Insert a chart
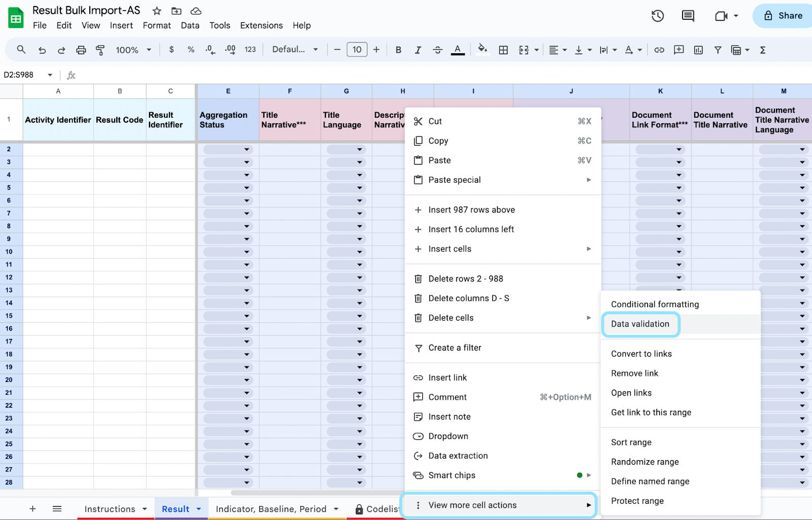The width and height of the screenshot is (812, 520). 698,50
